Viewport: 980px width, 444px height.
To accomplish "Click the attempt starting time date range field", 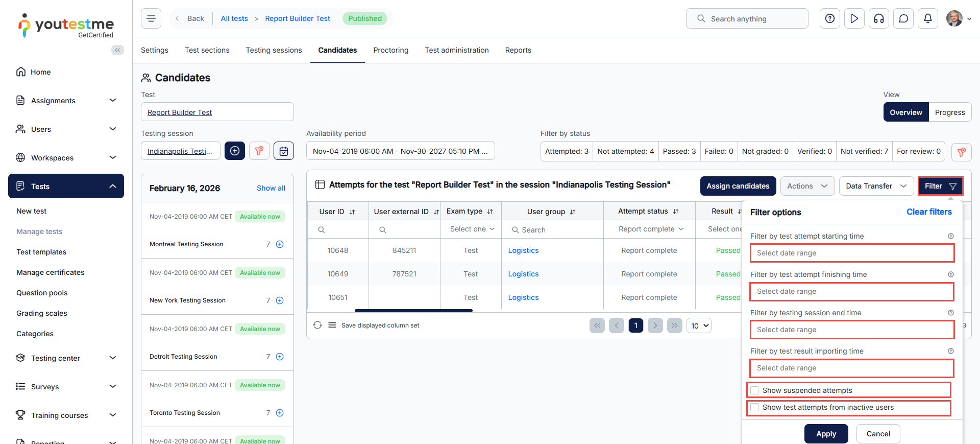I will [851, 253].
